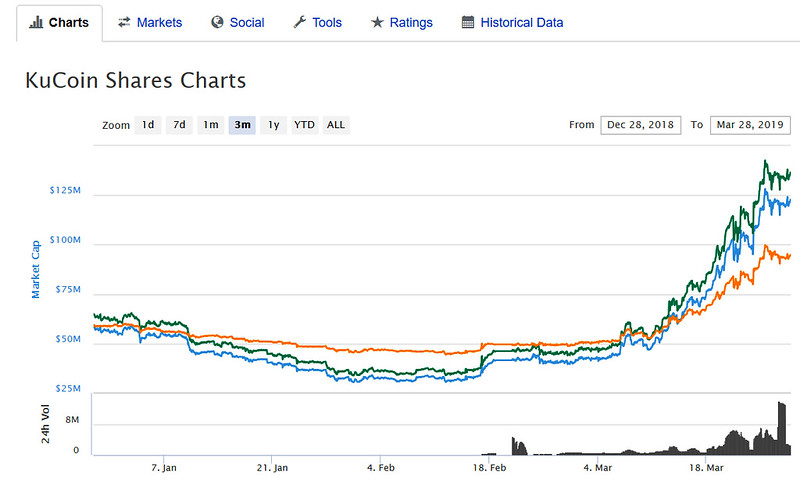This screenshot has width=800, height=490.
Task: Click the $100M axis label
Action: pos(65,240)
